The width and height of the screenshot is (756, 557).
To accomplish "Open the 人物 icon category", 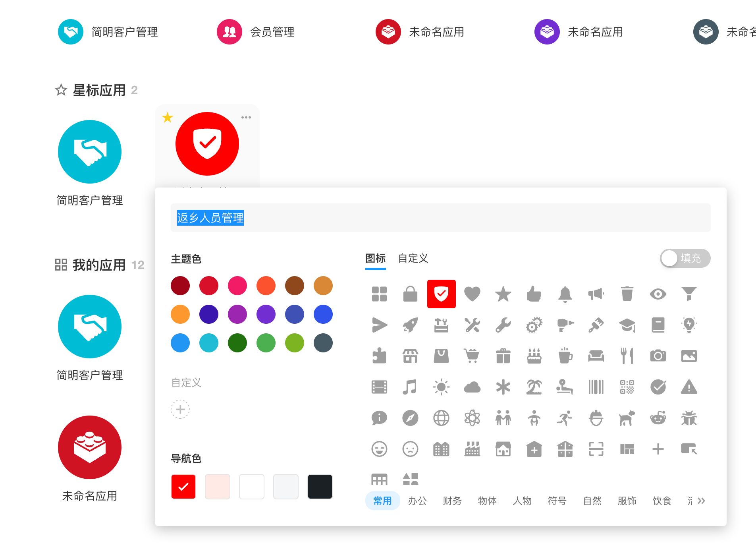I will tap(522, 501).
